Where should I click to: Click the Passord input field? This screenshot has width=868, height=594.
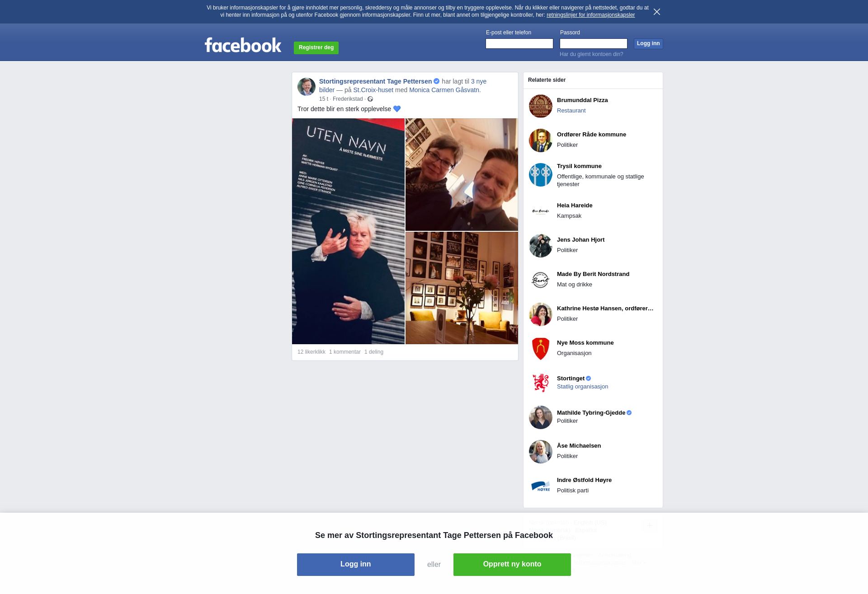coord(593,44)
